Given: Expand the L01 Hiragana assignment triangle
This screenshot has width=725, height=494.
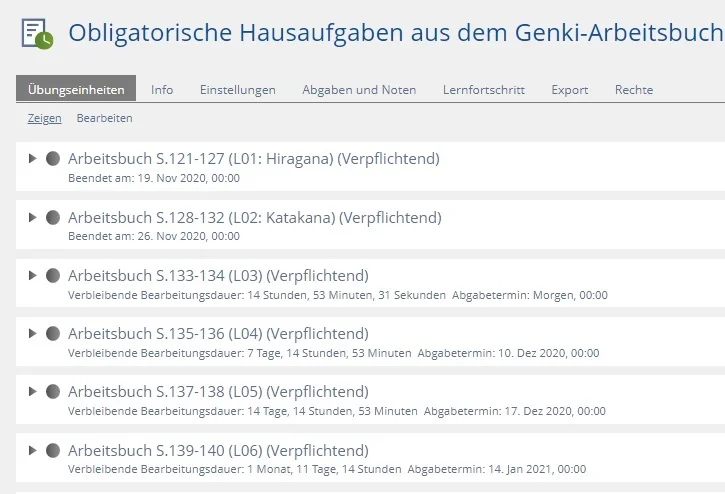Looking at the screenshot, I should 33,159.
